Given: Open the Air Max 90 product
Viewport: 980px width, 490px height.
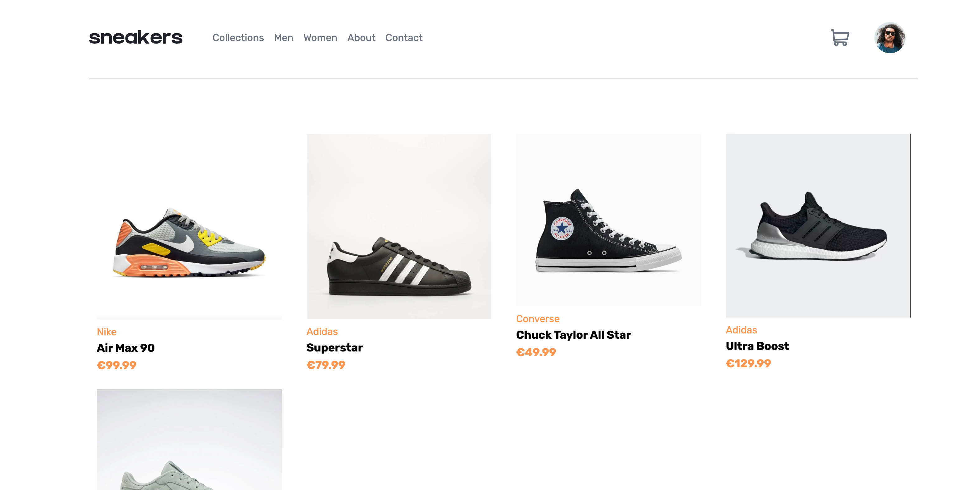Looking at the screenshot, I should tap(126, 348).
